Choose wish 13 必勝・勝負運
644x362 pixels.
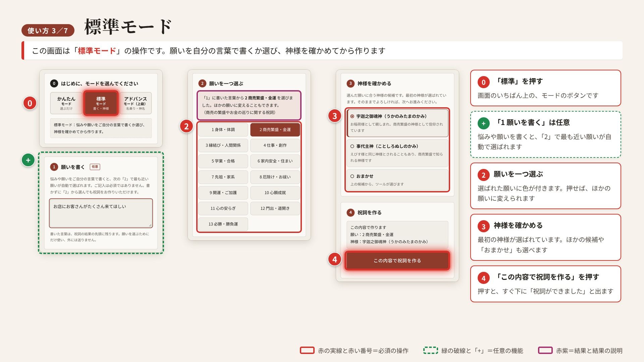coord(223,224)
